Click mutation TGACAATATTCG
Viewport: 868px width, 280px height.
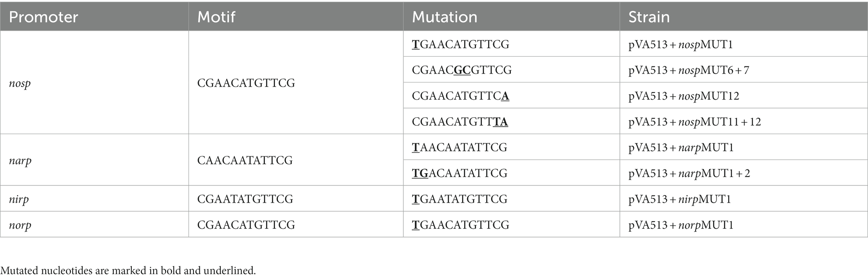[460, 173]
